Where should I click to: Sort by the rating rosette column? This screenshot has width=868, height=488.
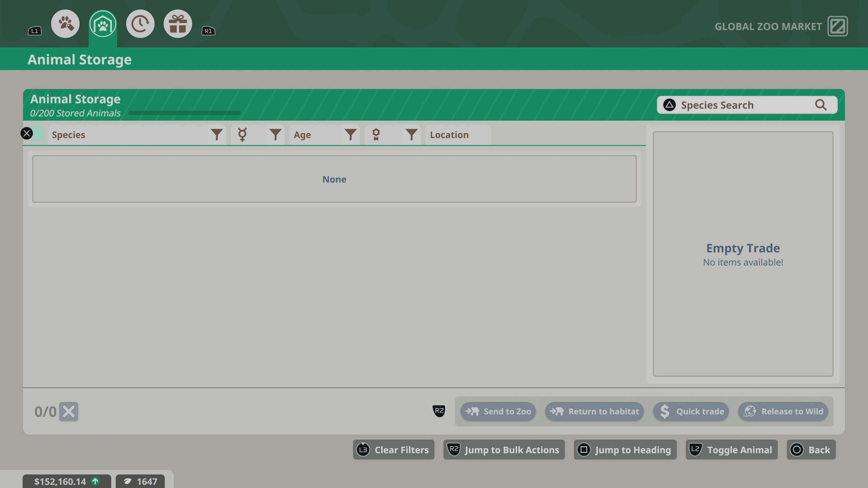(383, 135)
